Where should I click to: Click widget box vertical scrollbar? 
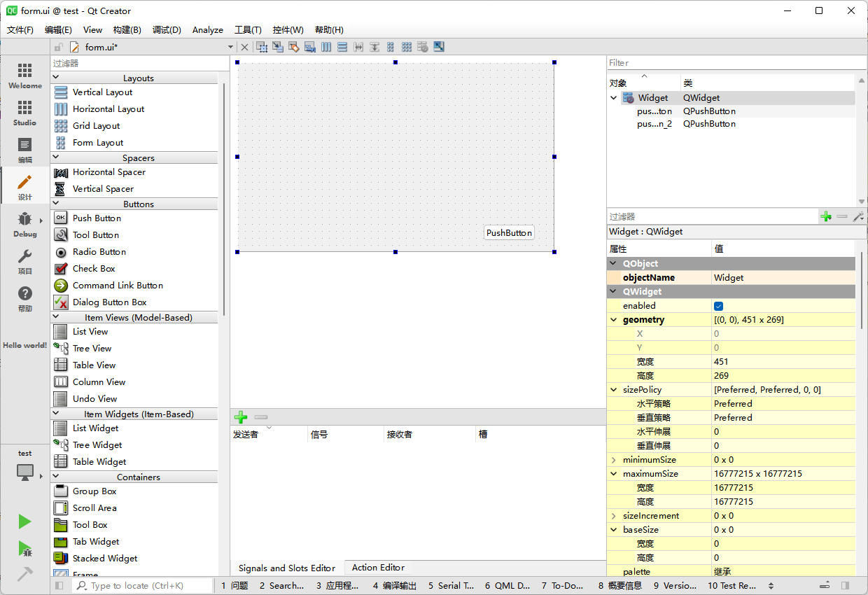pyautogui.click(x=224, y=199)
